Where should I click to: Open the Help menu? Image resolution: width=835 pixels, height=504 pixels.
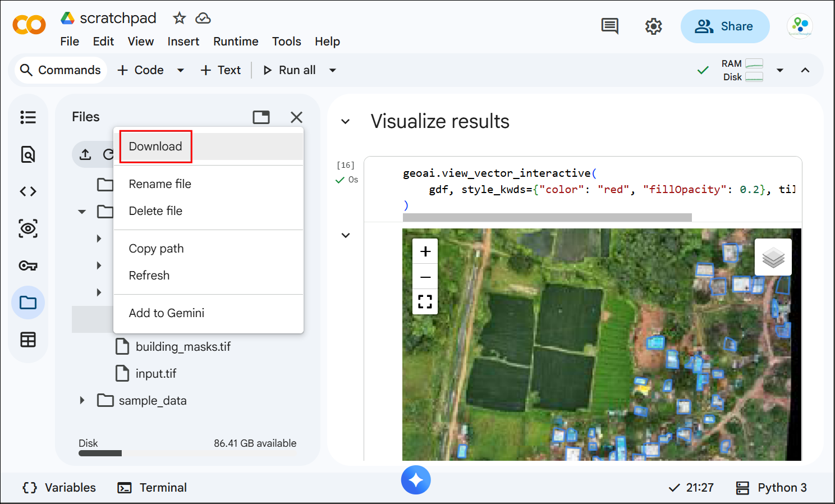pos(327,42)
